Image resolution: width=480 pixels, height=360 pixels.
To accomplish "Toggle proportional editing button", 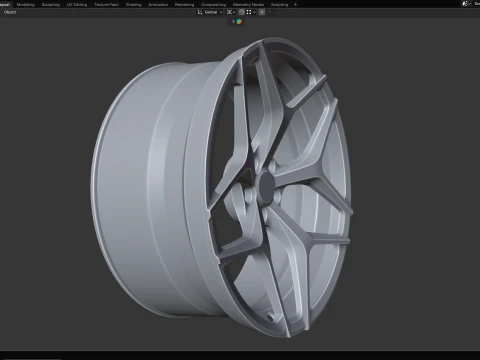I will click(262, 12).
